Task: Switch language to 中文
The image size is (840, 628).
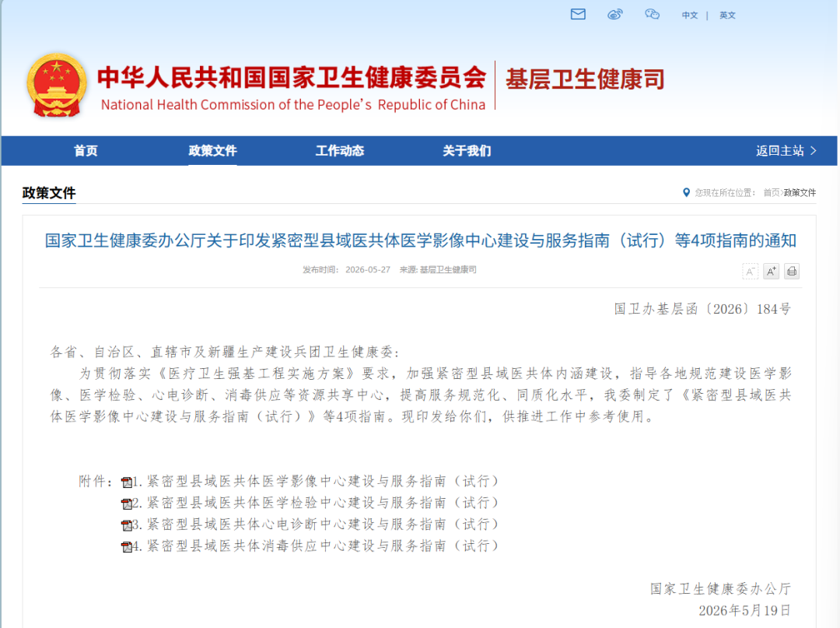Action: [x=689, y=15]
